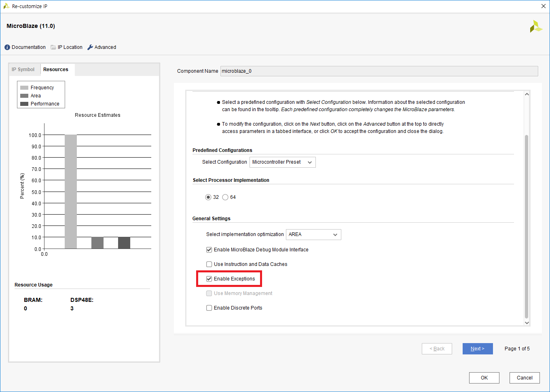Toggle Enable MicroBlaze Debug Module Interface

pyautogui.click(x=209, y=250)
